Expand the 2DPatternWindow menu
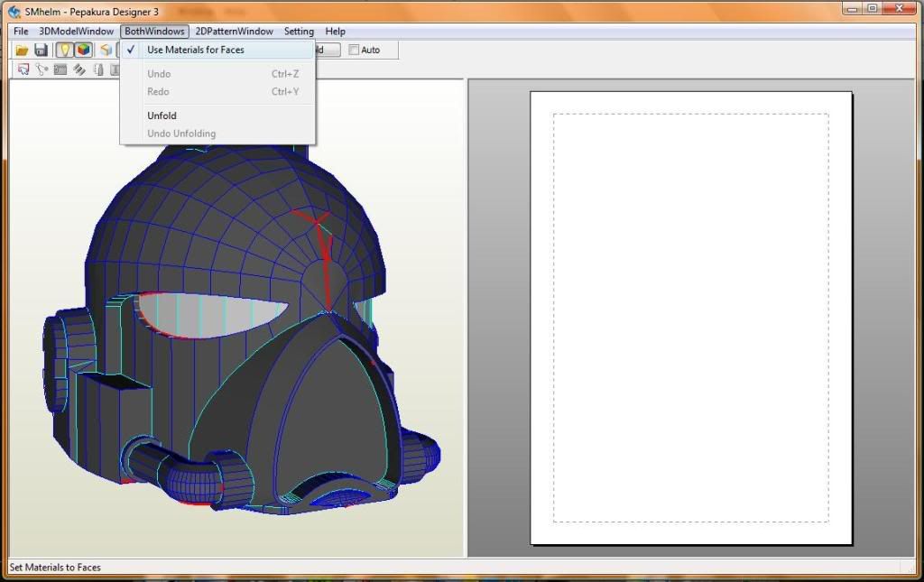Image resolution: width=924 pixels, height=582 pixels. coord(234,32)
